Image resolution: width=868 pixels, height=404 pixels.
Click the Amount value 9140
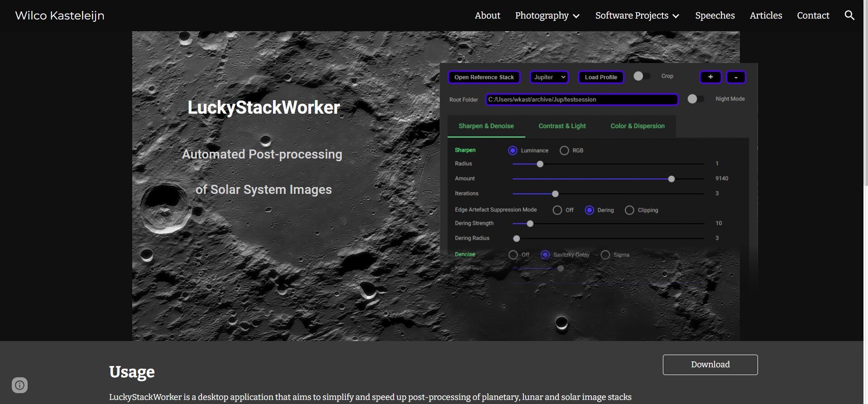click(x=722, y=178)
